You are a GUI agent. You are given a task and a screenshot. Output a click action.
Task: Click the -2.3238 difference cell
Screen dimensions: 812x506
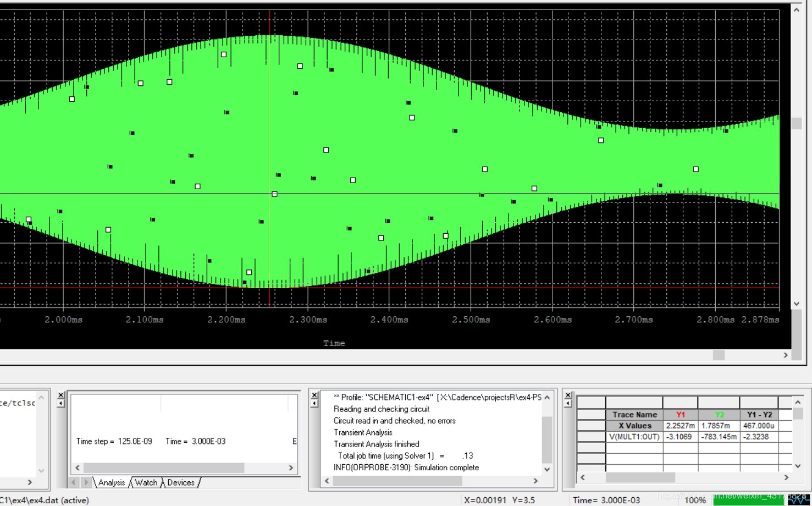[759, 437]
